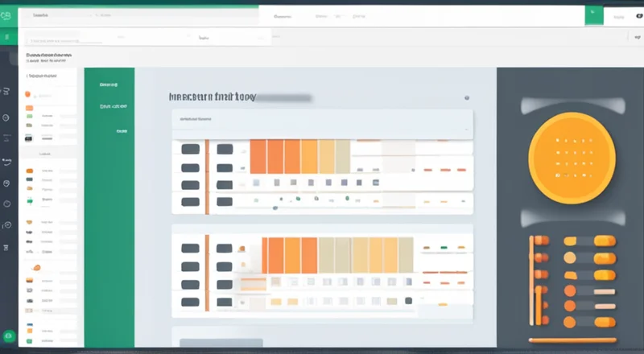Click the third item in the green navigation panel
Image resolution: width=644 pixels, height=354 pixels.
[122, 130]
